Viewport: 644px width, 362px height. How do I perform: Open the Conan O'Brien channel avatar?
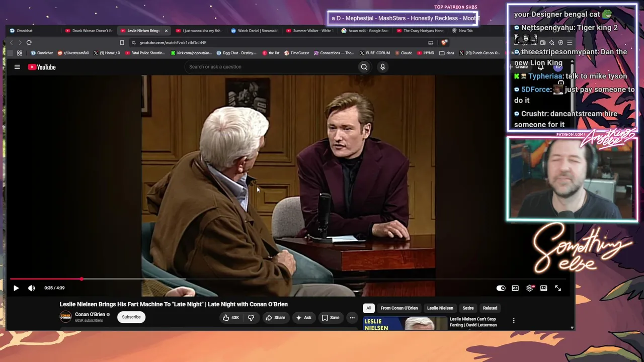tap(65, 317)
